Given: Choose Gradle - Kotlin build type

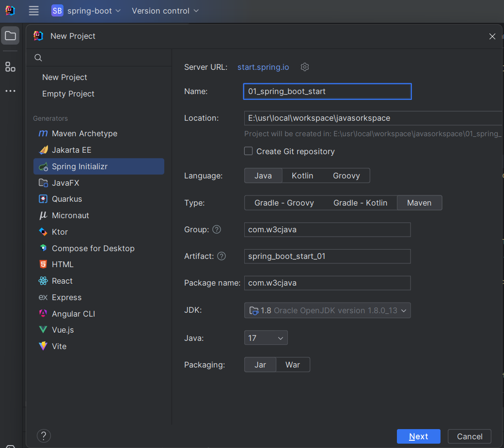Looking at the screenshot, I should tap(361, 203).
